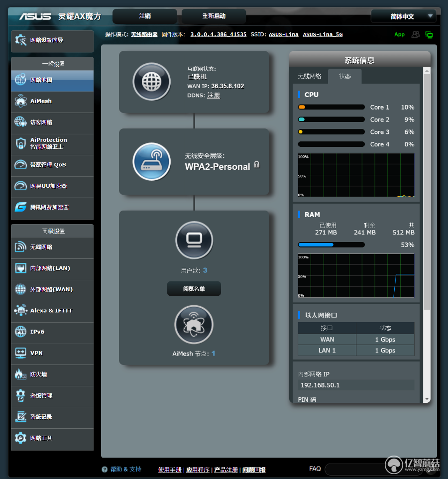Select 带宽管理 QoS in the sidebar
Image resolution: width=448 pixels, height=479 pixels.
pyautogui.click(x=52, y=165)
